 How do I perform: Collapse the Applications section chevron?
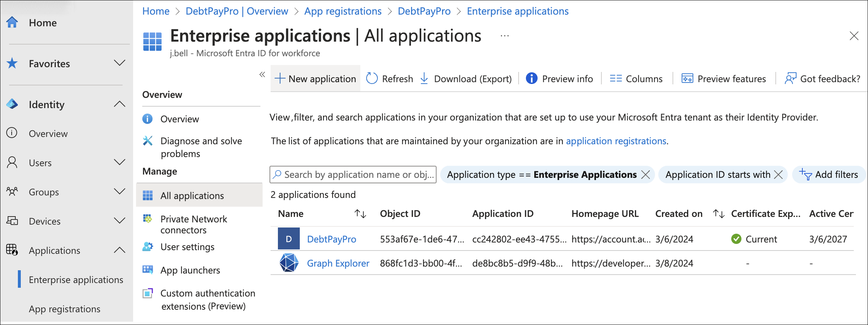point(120,250)
